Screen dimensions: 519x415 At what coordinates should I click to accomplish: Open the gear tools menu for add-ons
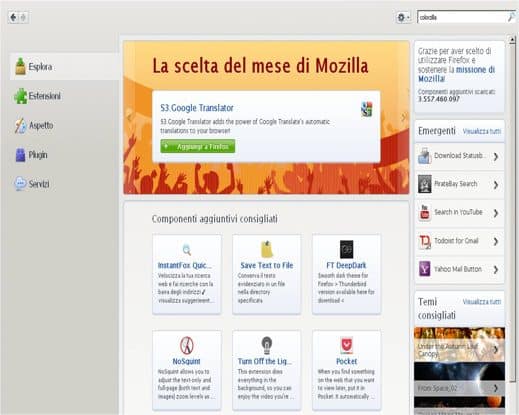pyautogui.click(x=403, y=17)
